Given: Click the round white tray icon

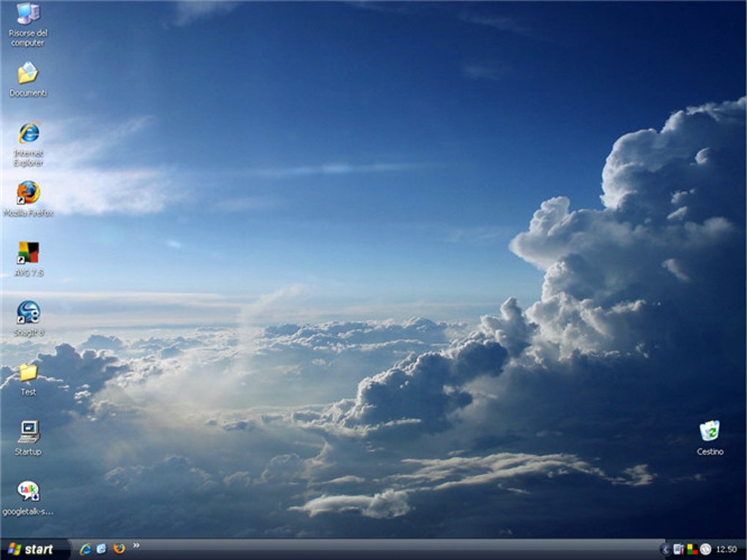Looking at the screenshot, I should click(705, 550).
